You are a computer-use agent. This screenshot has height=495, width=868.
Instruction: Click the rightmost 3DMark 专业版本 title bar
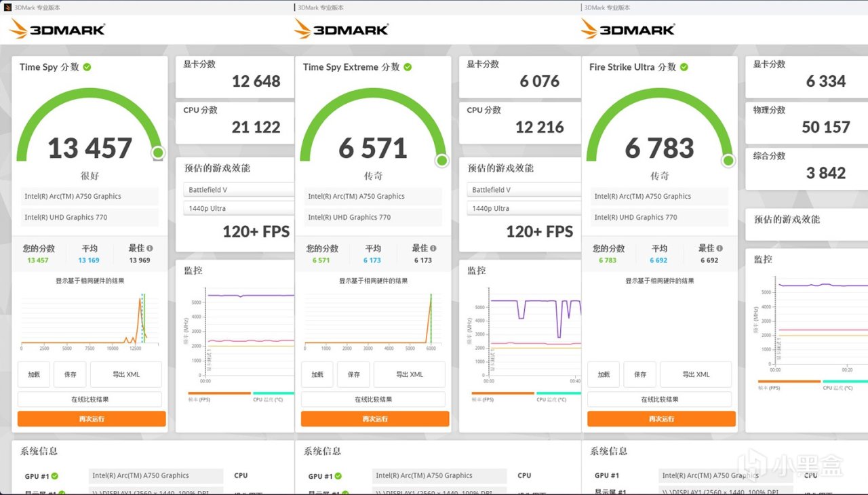pyautogui.click(x=609, y=7)
